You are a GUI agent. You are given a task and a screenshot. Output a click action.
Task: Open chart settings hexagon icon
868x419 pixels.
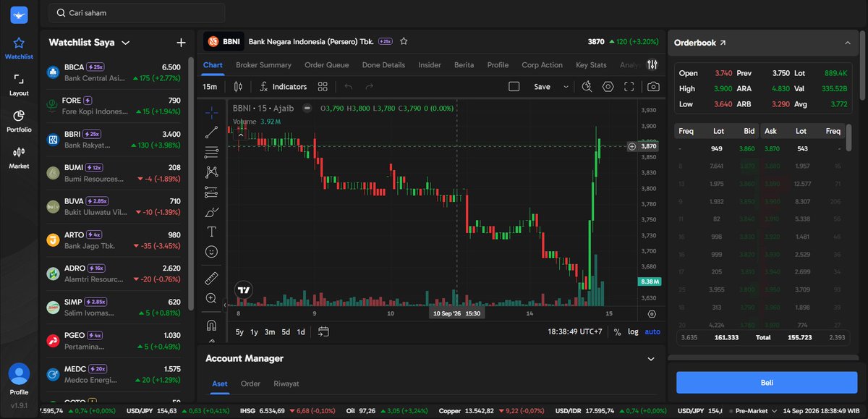(x=608, y=87)
